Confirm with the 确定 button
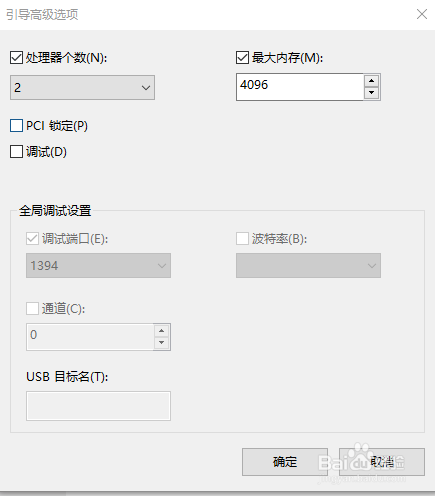435x496 pixels. click(x=285, y=462)
